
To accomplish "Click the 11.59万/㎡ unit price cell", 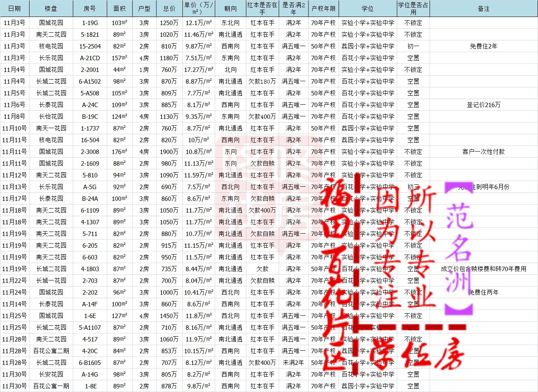I will [198, 175].
